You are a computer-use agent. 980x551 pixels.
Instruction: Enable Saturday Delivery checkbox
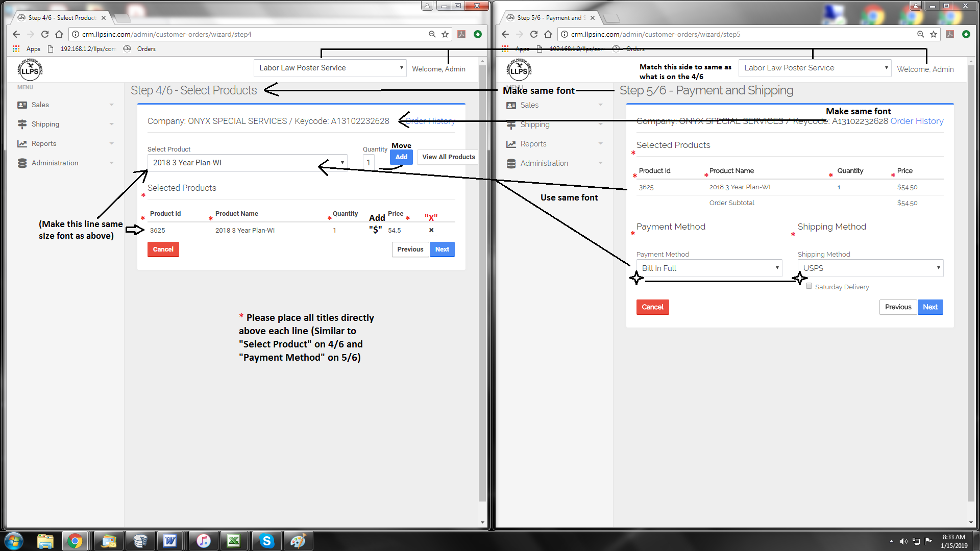(809, 286)
